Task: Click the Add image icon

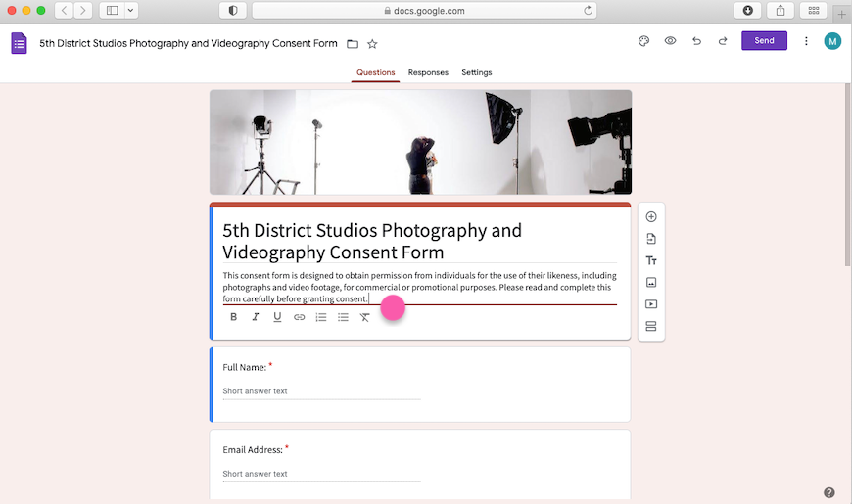Action: (651, 282)
